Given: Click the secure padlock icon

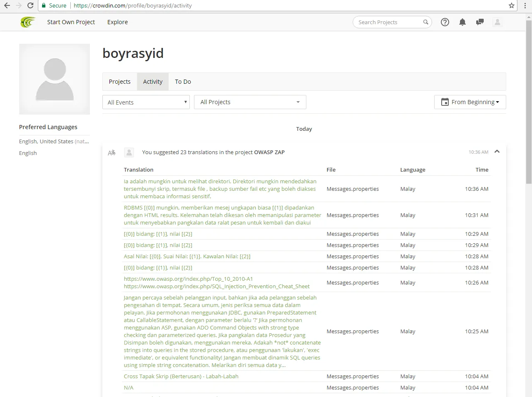Looking at the screenshot, I should tap(44, 5).
